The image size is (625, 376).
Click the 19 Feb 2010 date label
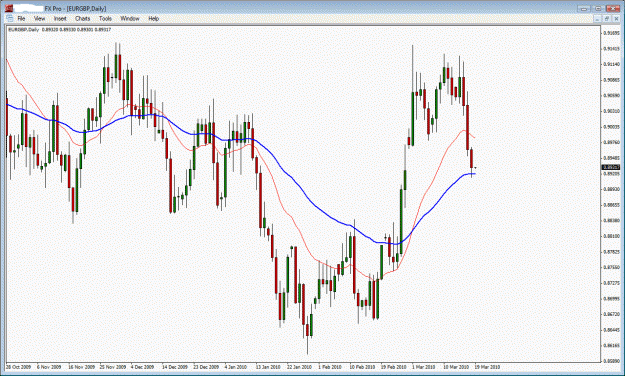pos(393,367)
